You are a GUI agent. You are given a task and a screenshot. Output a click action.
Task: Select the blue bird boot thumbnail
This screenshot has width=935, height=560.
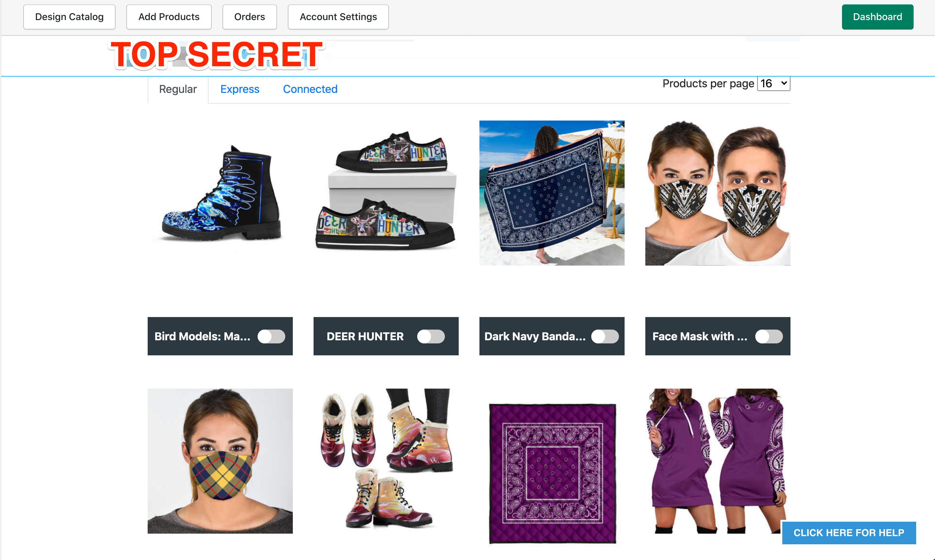[220, 193]
